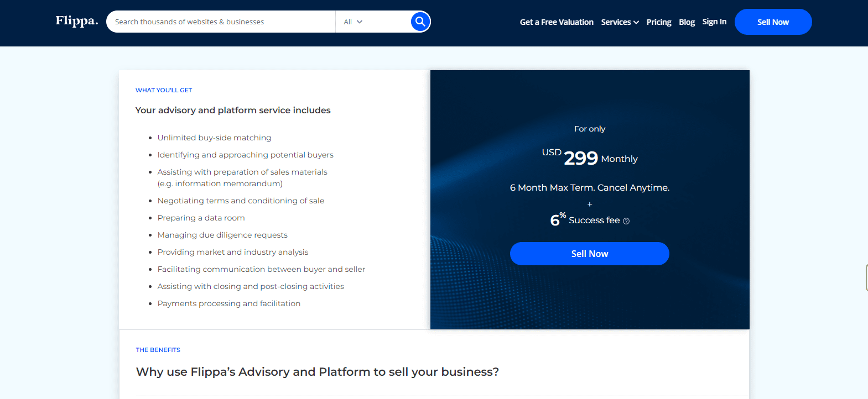Click Sell Now in the pricing card
The image size is (868, 399).
pyautogui.click(x=590, y=254)
